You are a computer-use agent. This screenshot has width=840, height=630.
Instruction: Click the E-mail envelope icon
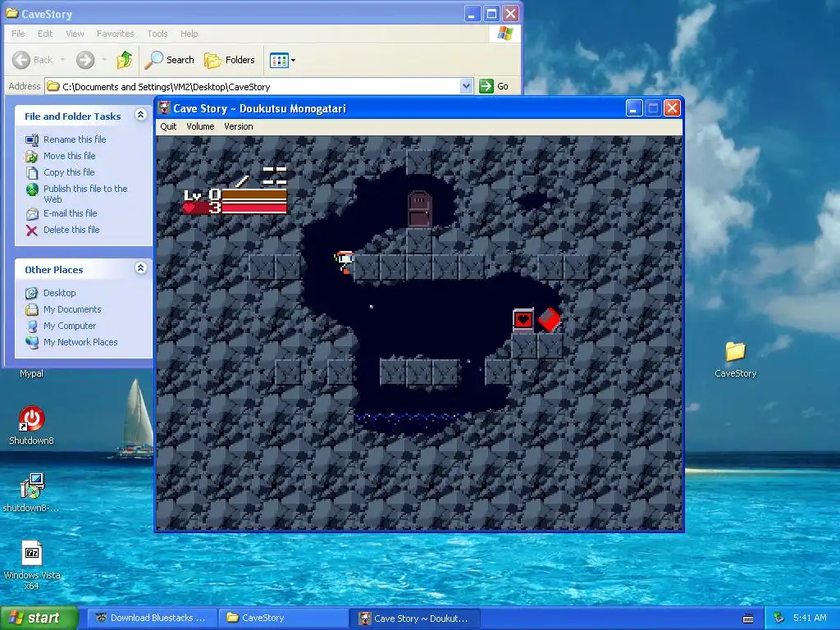[x=32, y=214]
